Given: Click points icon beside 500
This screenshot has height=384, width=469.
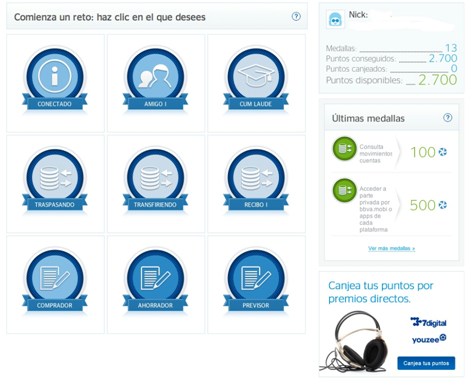Looking at the screenshot, I should click(x=443, y=205).
